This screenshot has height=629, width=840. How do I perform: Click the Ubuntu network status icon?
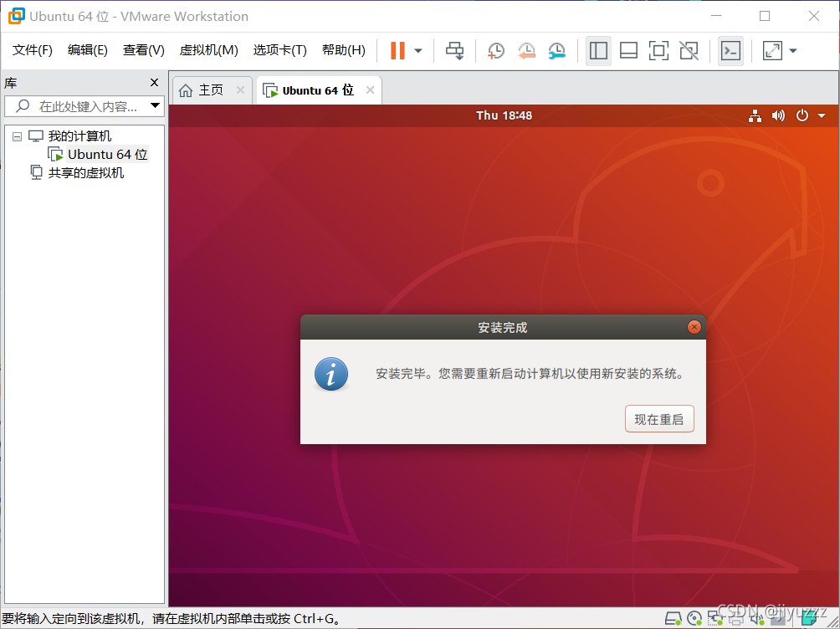pos(755,115)
